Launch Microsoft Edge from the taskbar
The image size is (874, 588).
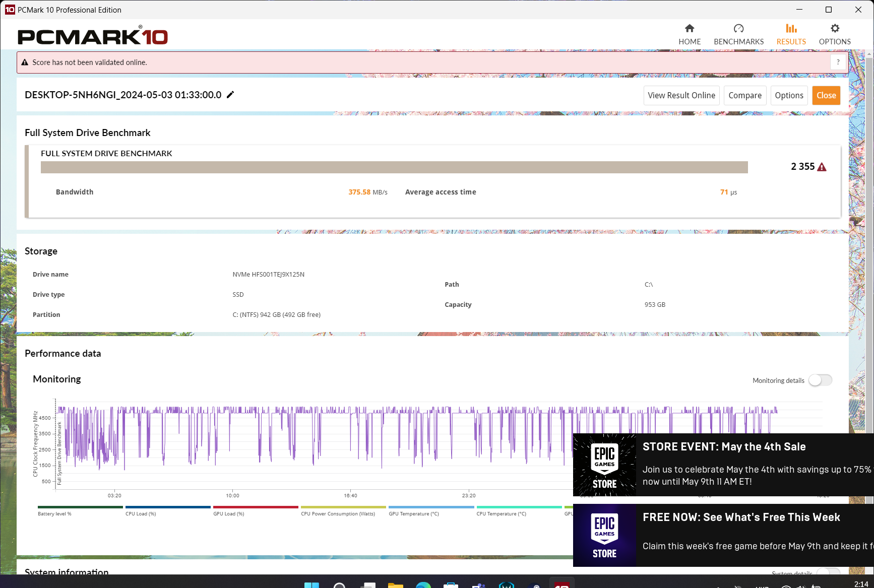point(423,584)
